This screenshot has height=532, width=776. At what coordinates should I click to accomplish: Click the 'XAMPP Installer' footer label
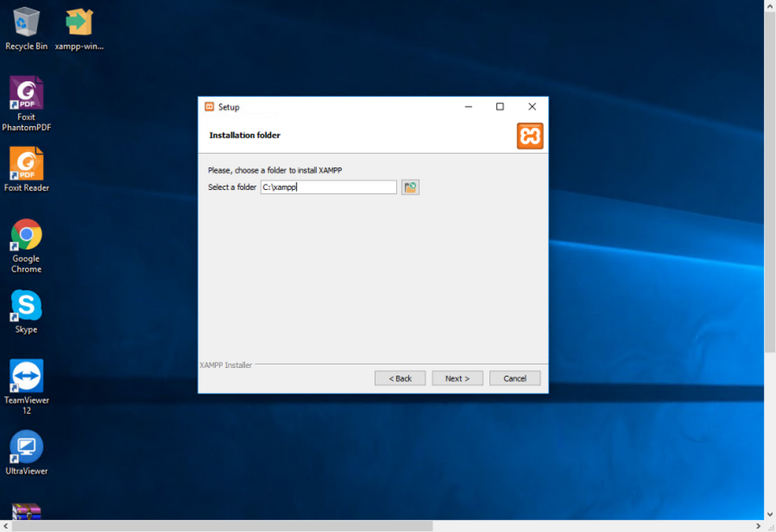pyautogui.click(x=226, y=365)
